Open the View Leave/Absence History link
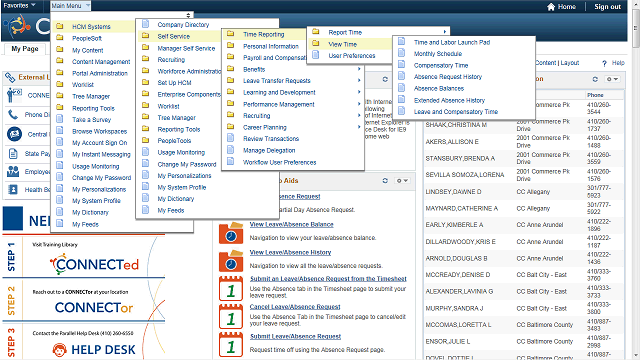This screenshot has height=360, width=640. click(x=290, y=252)
